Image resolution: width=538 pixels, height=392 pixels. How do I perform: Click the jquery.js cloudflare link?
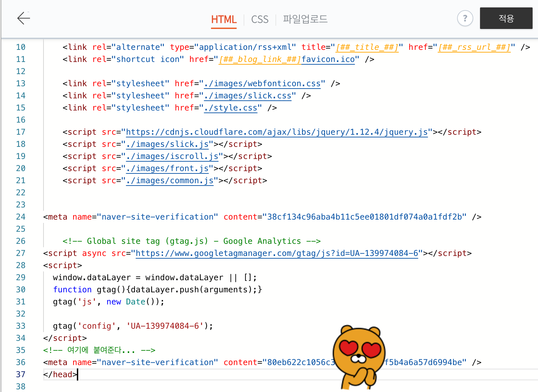pyautogui.click(x=277, y=132)
